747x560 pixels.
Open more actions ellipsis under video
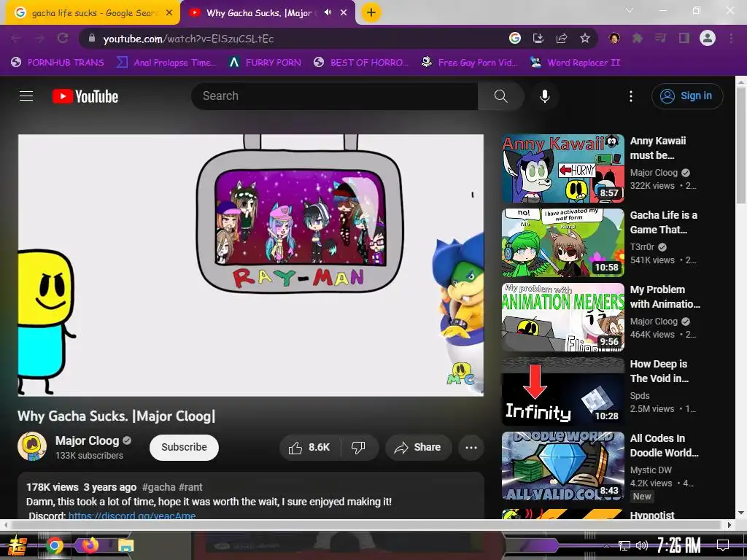pyautogui.click(x=471, y=447)
